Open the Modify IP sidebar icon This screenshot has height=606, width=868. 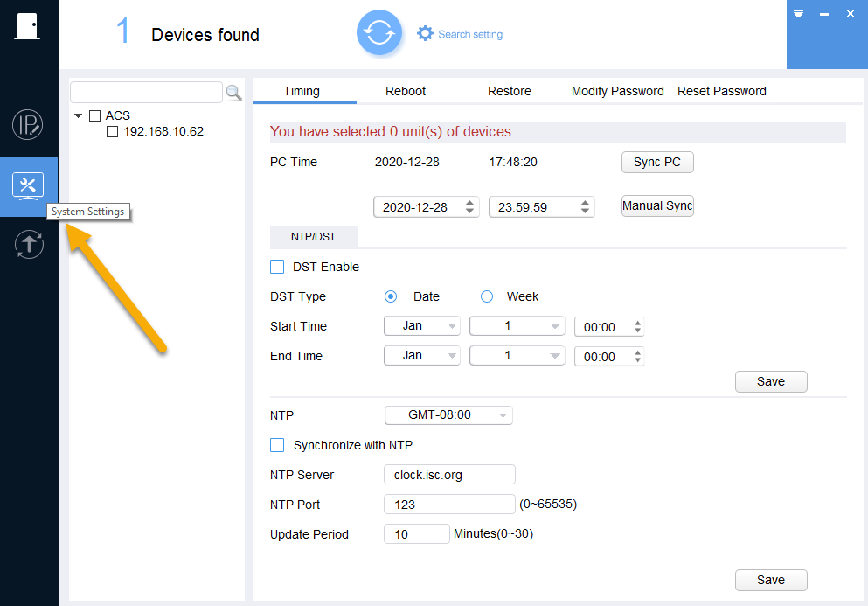click(x=27, y=125)
